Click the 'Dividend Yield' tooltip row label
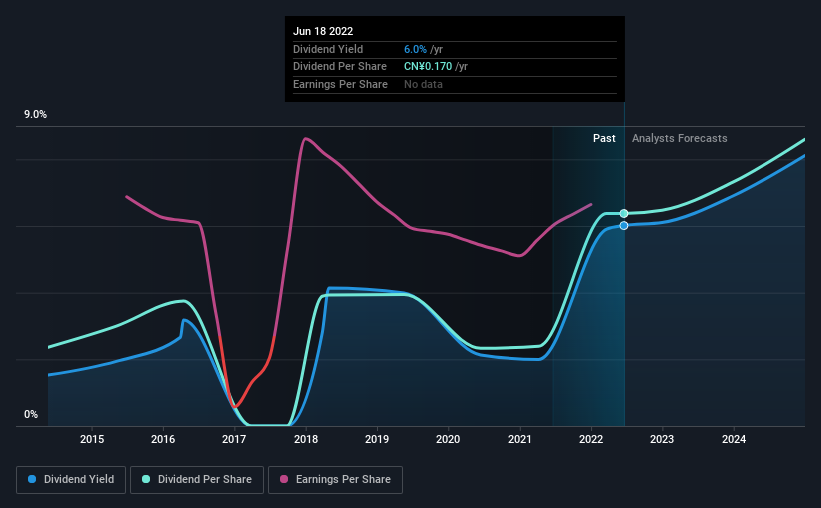The width and height of the screenshot is (821, 508). [x=328, y=49]
